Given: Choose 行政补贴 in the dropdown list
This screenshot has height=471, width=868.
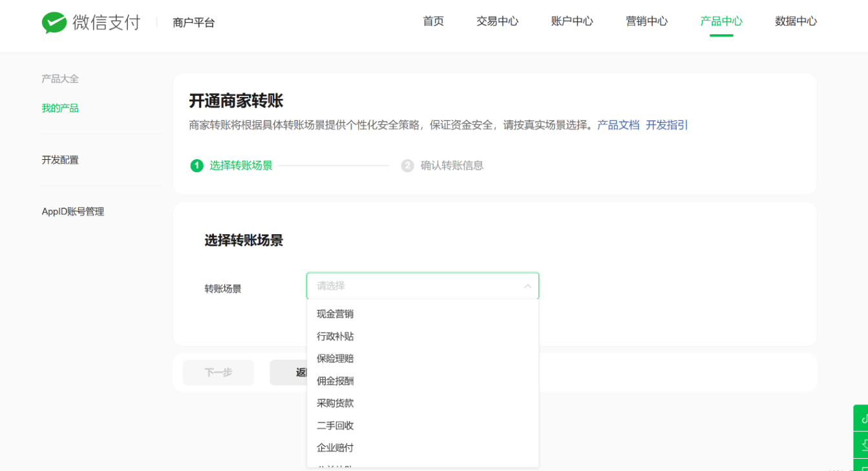Looking at the screenshot, I should coord(335,336).
